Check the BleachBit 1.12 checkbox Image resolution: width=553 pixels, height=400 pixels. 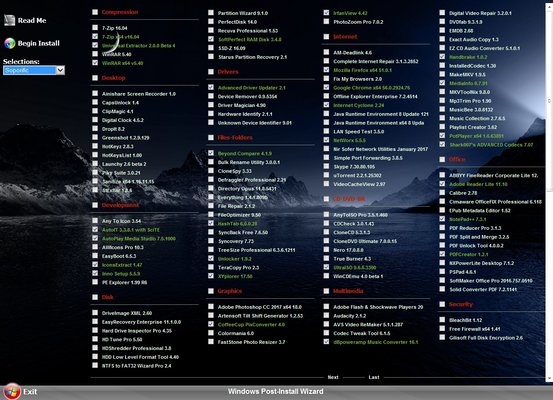pos(442,320)
